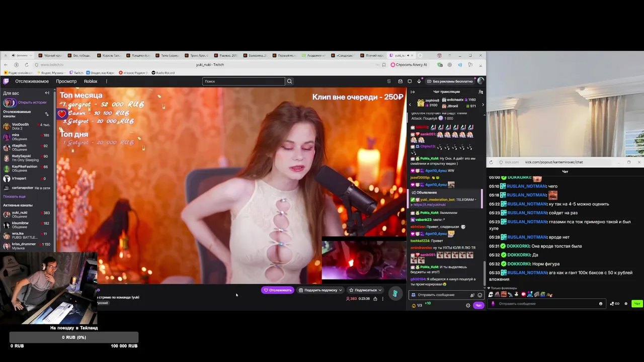Open the Отслеживаемое tab in Twitch header
This screenshot has height=362, width=644.
[32, 81]
